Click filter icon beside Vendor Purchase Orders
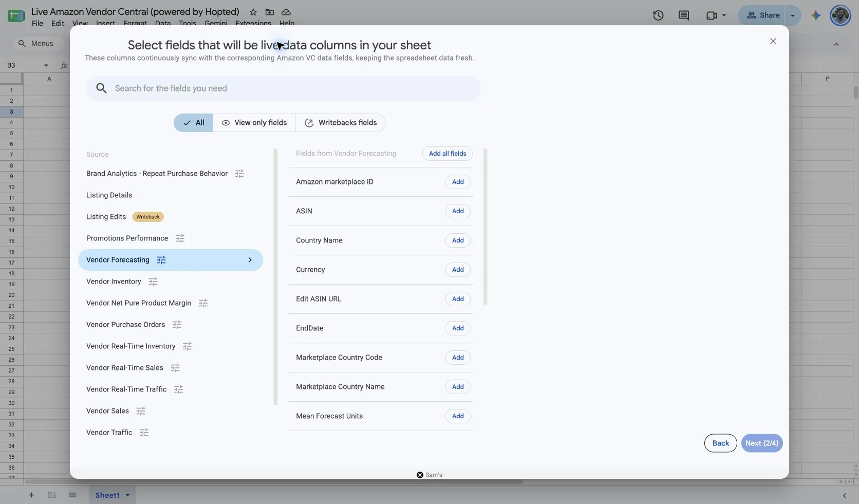 pyautogui.click(x=177, y=325)
